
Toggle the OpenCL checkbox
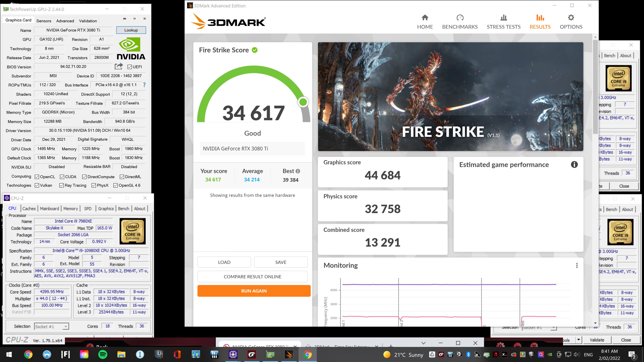pyautogui.click(x=37, y=177)
